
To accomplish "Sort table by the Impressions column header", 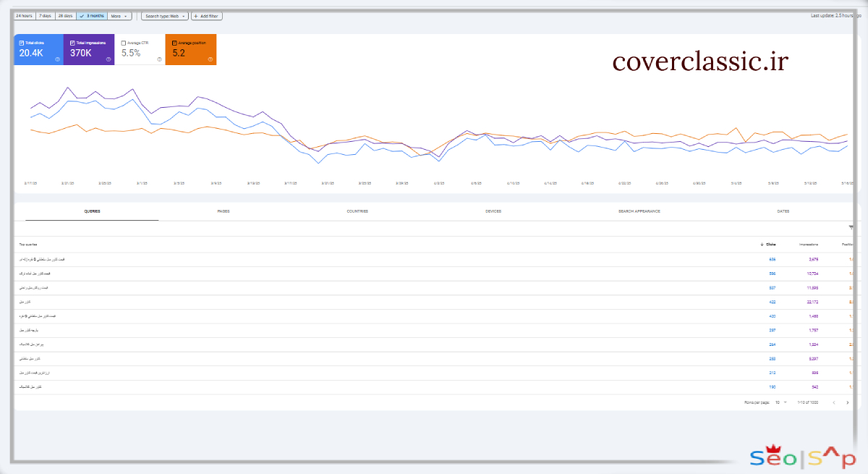I will pyautogui.click(x=809, y=245).
